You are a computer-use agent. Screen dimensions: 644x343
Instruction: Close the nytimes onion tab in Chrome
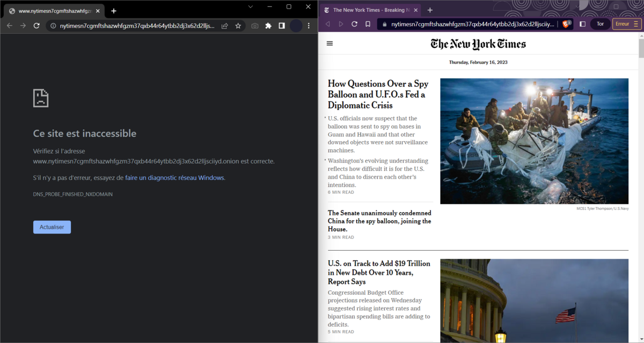tap(98, 11)
